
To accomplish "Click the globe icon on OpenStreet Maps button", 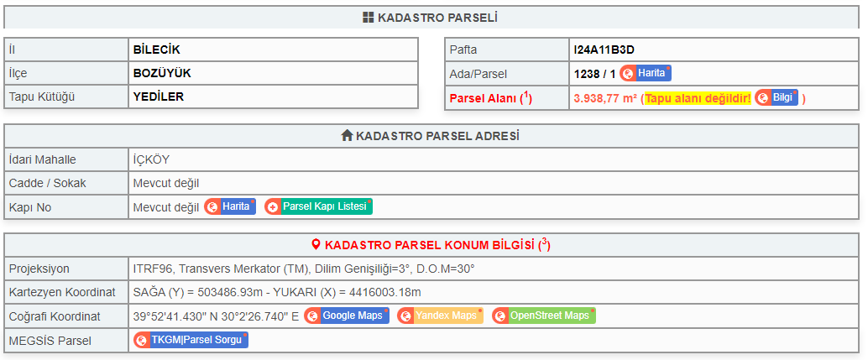I will (x=500, y=316).
